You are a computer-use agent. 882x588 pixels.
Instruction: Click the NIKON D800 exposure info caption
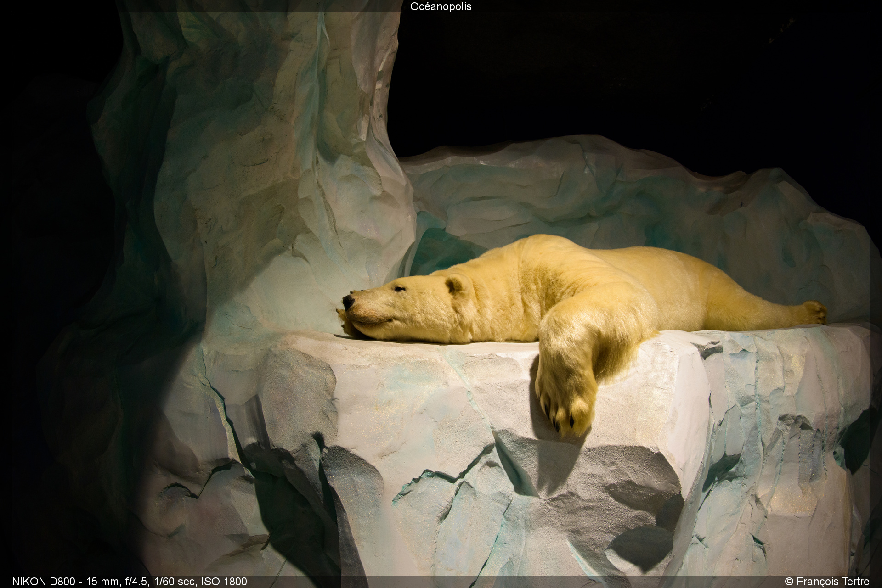pos(130,582)
